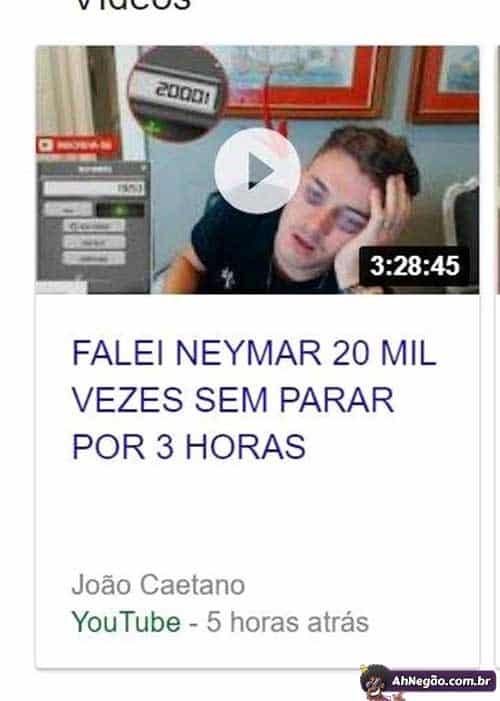This screenshot has height=701, width=500.
Task: Click the Videos section heading
Action: [x=133, y=5]
